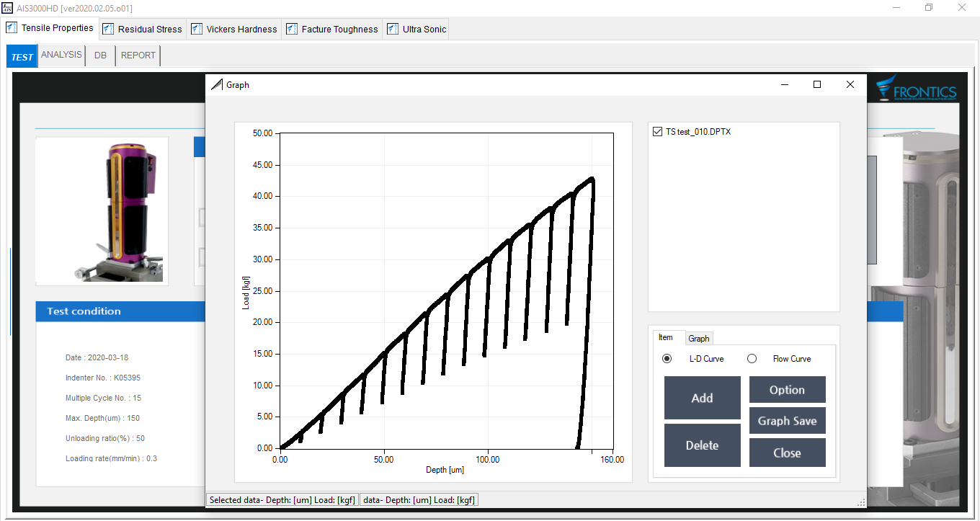Click the pen icon on the Graph window titlebar

217,84
